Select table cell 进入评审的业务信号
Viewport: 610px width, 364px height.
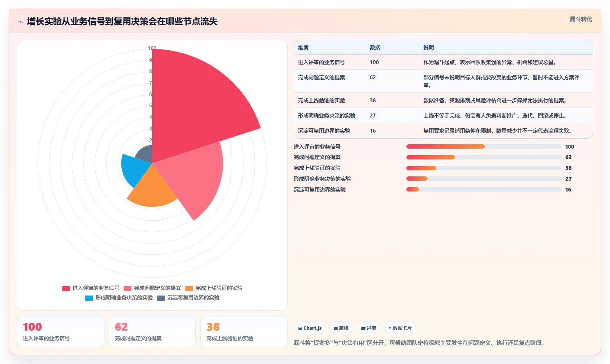click(321, 62)
